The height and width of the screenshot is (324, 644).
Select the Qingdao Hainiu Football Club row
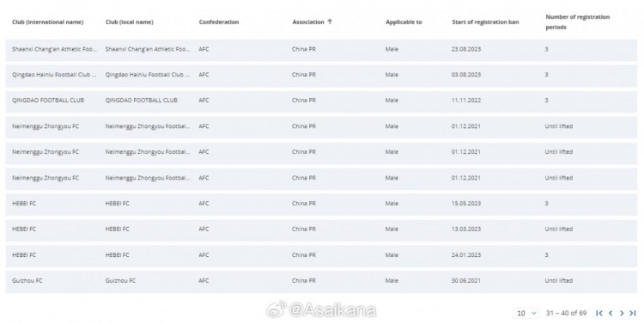(x=321, y=75)
